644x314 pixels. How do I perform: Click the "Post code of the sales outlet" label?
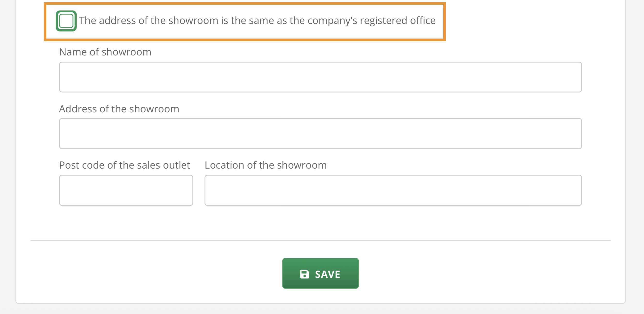(125, 165)
